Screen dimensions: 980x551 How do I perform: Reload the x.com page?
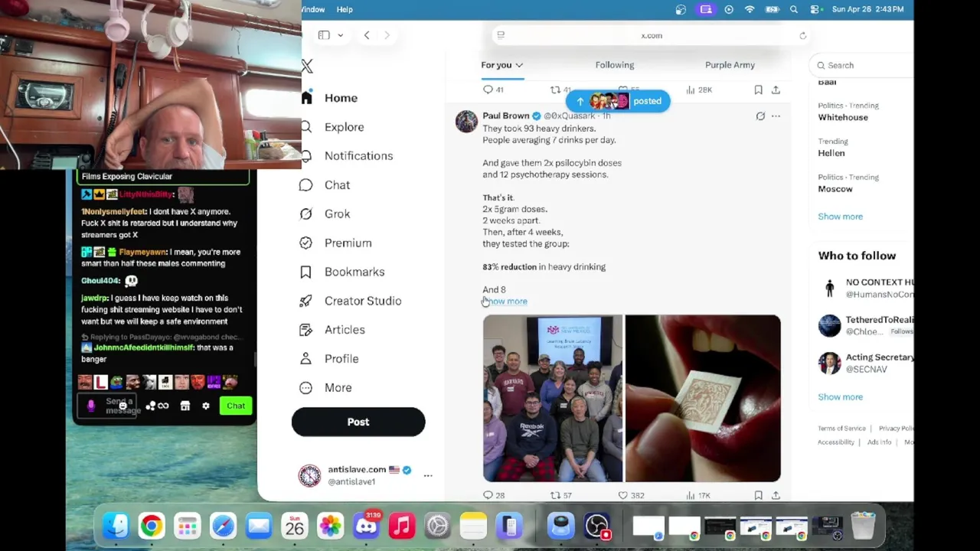[802, 36]
